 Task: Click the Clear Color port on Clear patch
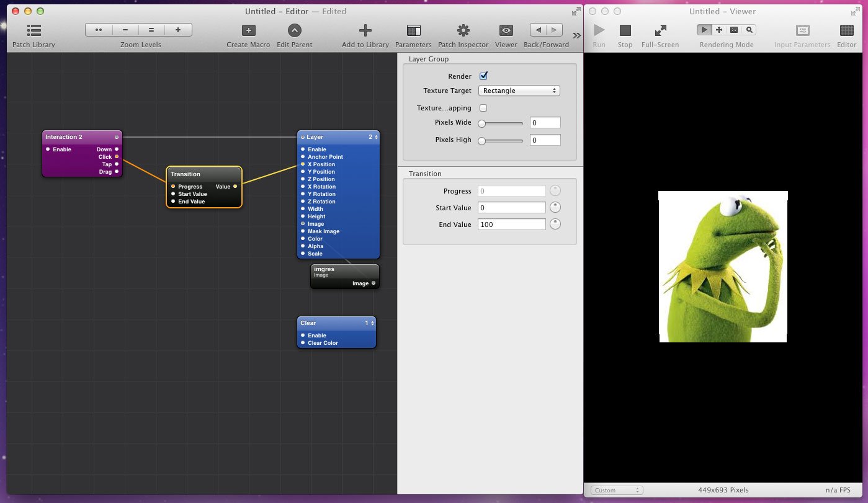coord(303,343)
